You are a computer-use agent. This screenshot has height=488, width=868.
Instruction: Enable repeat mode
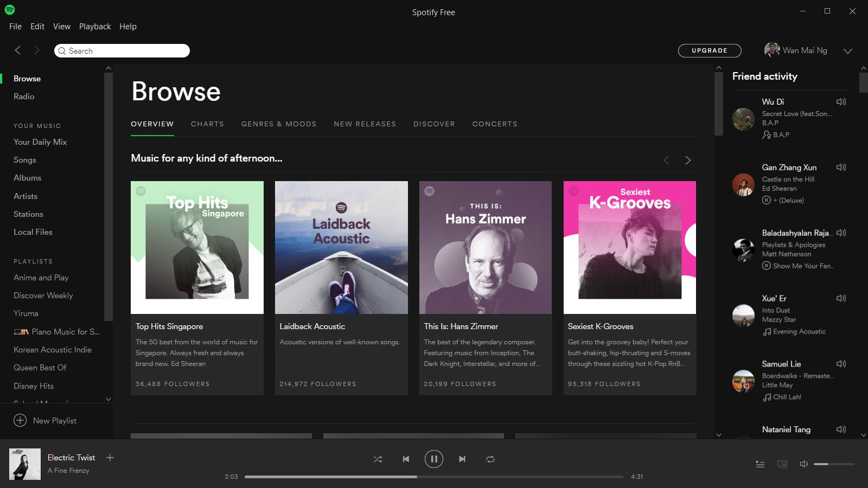(490, 459)
